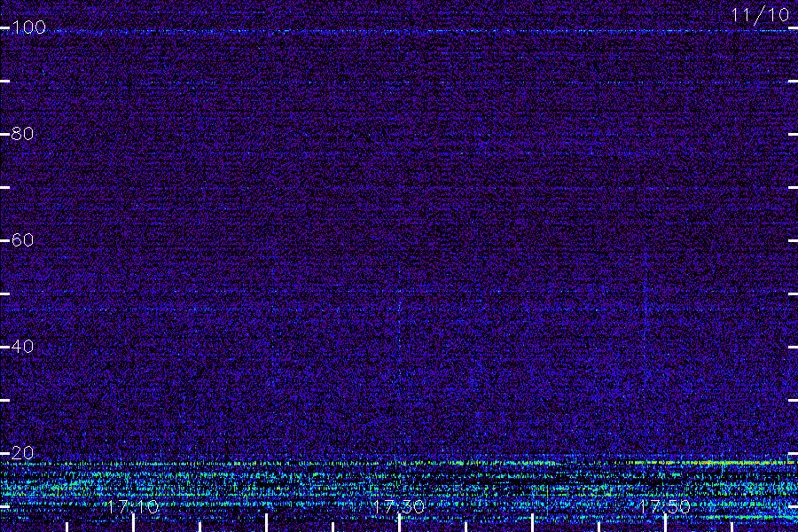
Task: Click the 17:10 time label
Action: tap(133, 506)
